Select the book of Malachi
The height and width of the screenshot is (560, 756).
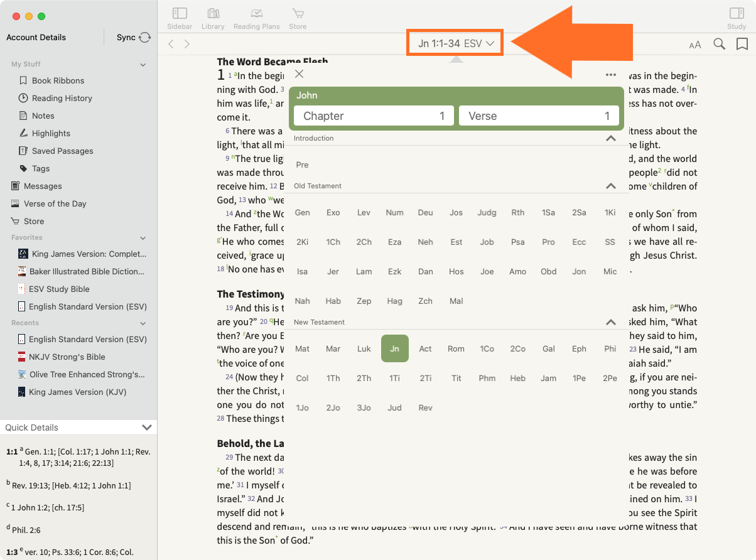point(456,301)
